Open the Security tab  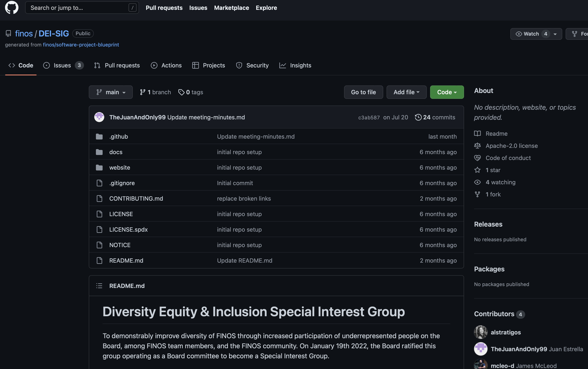tap(252, 65)
